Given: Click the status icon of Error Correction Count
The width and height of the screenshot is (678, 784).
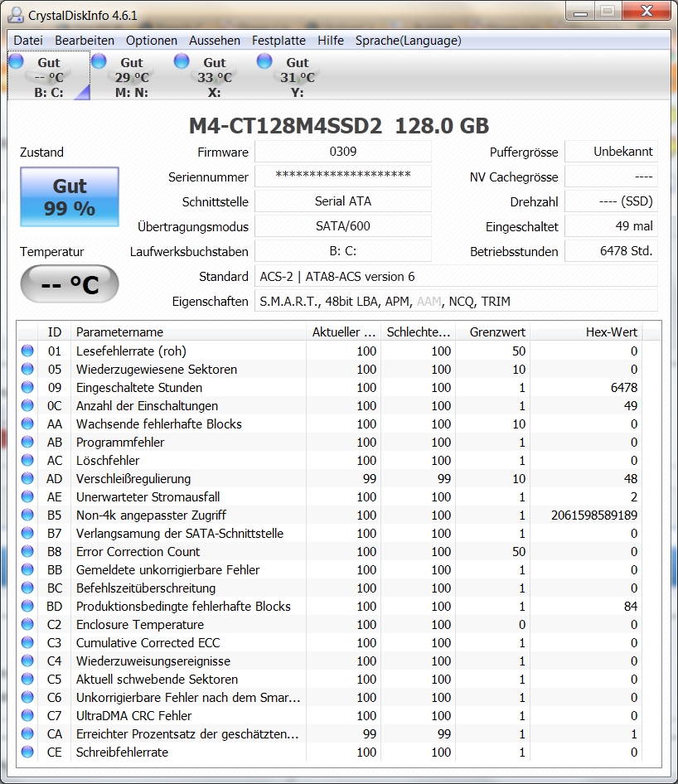Looking at the screenshot, I should click(27, 551).
